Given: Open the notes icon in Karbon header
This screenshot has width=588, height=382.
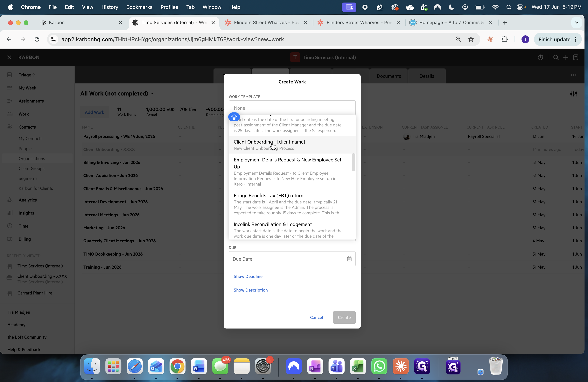Looking at the screenshot, I should 576,57.
